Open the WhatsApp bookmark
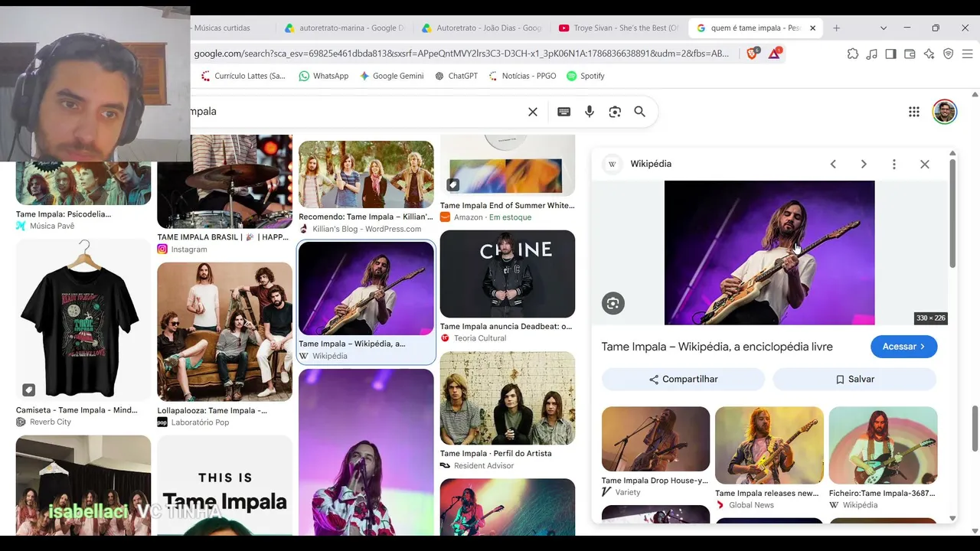Screen dimensions: 980x551 323,76
